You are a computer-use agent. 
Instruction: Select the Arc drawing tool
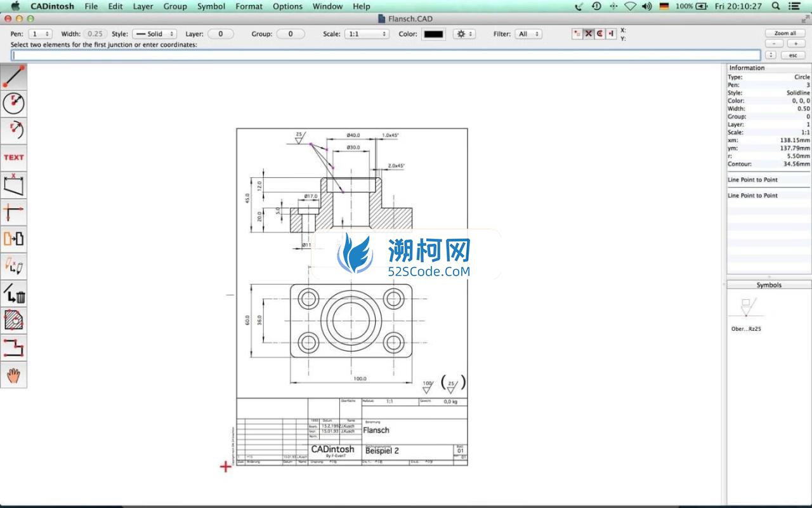[x=13, y=130]
